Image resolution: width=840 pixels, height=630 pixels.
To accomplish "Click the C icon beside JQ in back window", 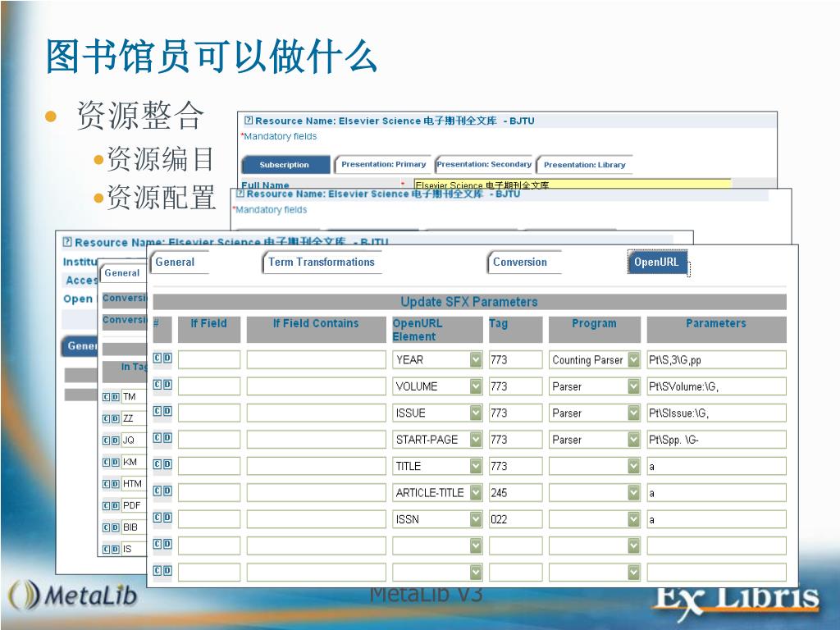I will [x=107, y=441].
